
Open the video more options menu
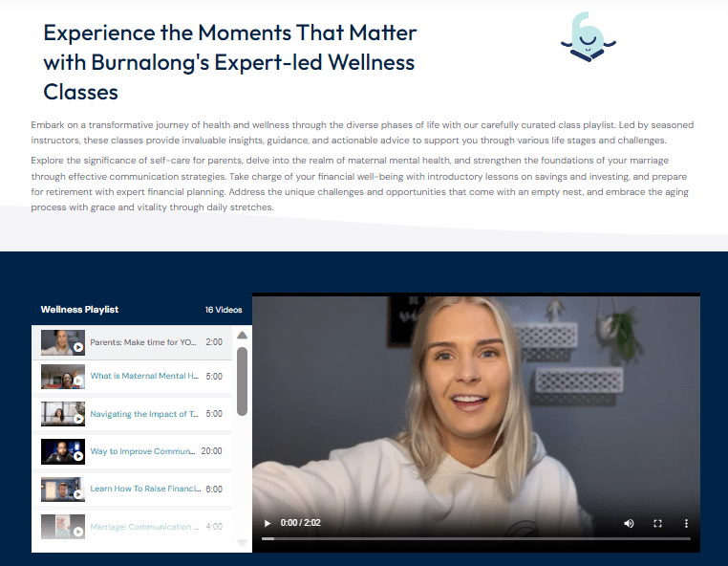[x=686, y=523]
